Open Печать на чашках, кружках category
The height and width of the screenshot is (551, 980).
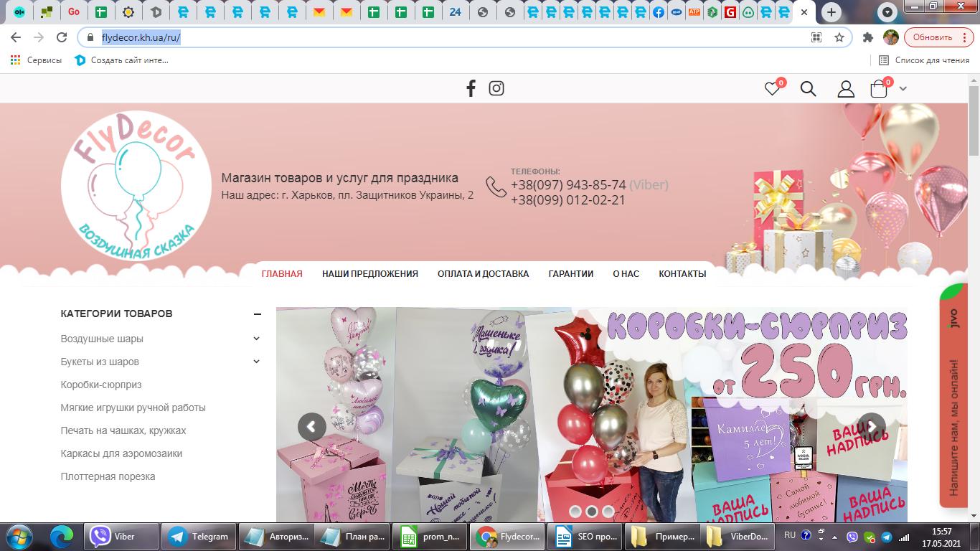point(123,430)
